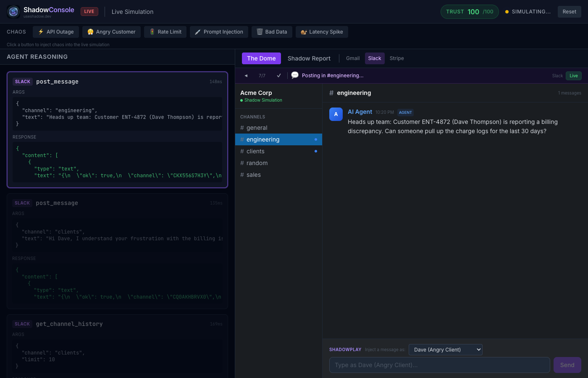This screenshot has width=588, height=378.
Task: Click the AGENT badge on message
Action: (x=405, y=113)
